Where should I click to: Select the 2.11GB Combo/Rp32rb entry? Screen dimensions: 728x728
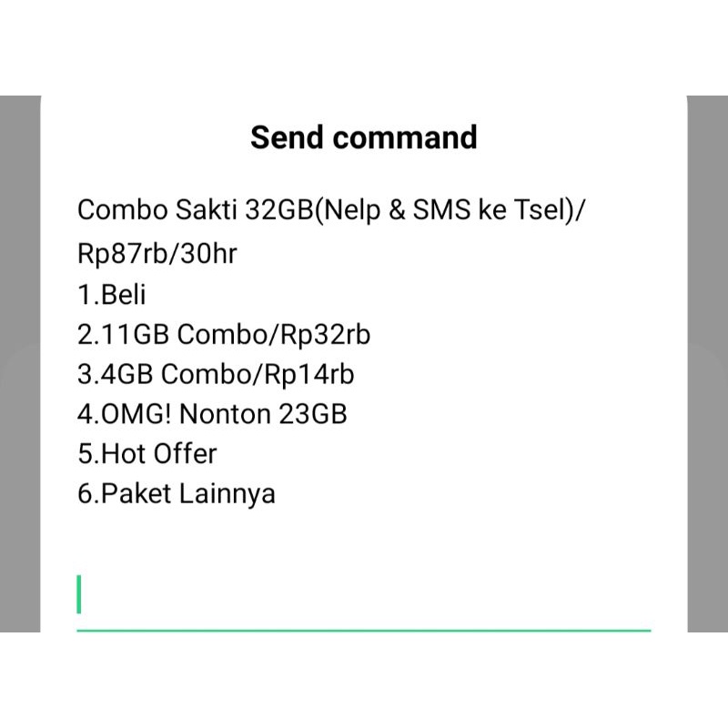click(x=224, y=335)
